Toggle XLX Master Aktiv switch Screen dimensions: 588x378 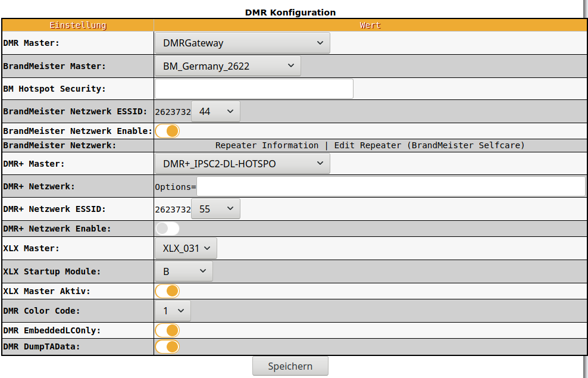(x=167, y=291)
